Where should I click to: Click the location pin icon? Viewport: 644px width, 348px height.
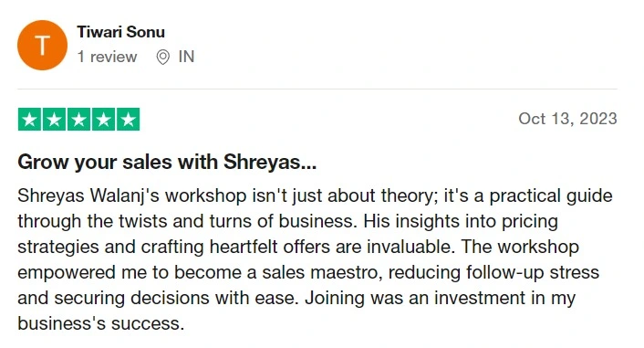[x=162, y=58]
